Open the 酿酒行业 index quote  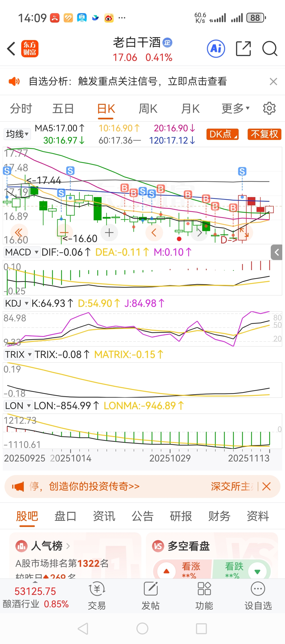[36, 598]
